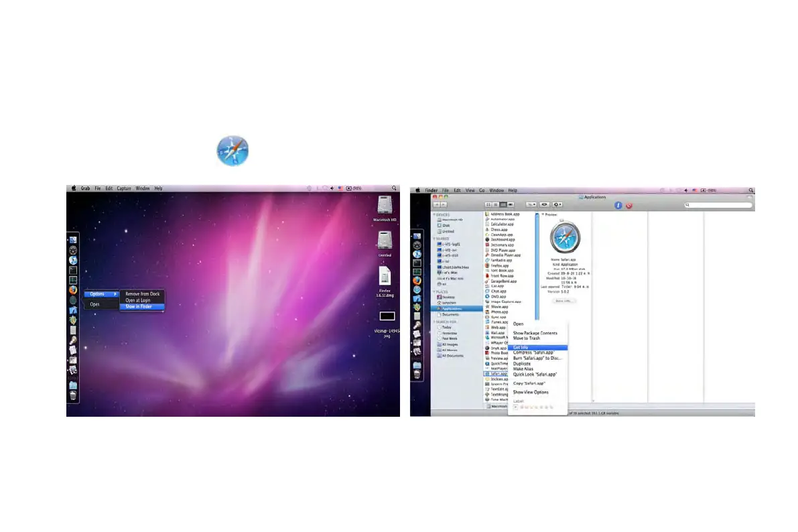Switch Finder to Cover Flow view
798x532 pixels.
pyautogui.click(x=511, y=204)
